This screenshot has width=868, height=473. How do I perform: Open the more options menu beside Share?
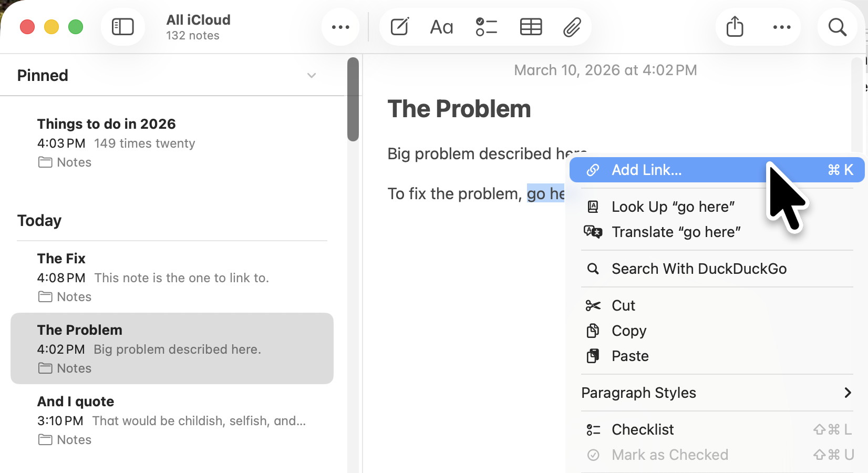pos(781,27)
